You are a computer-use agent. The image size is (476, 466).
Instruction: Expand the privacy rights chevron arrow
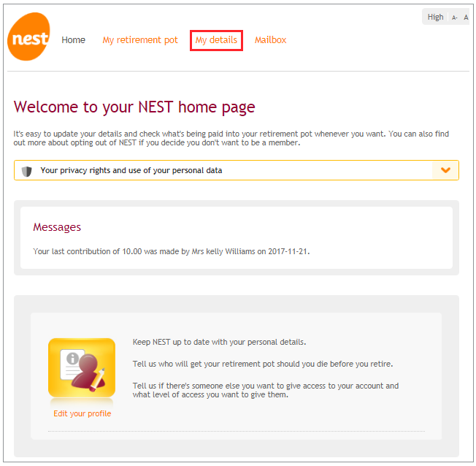click(445, 170)
